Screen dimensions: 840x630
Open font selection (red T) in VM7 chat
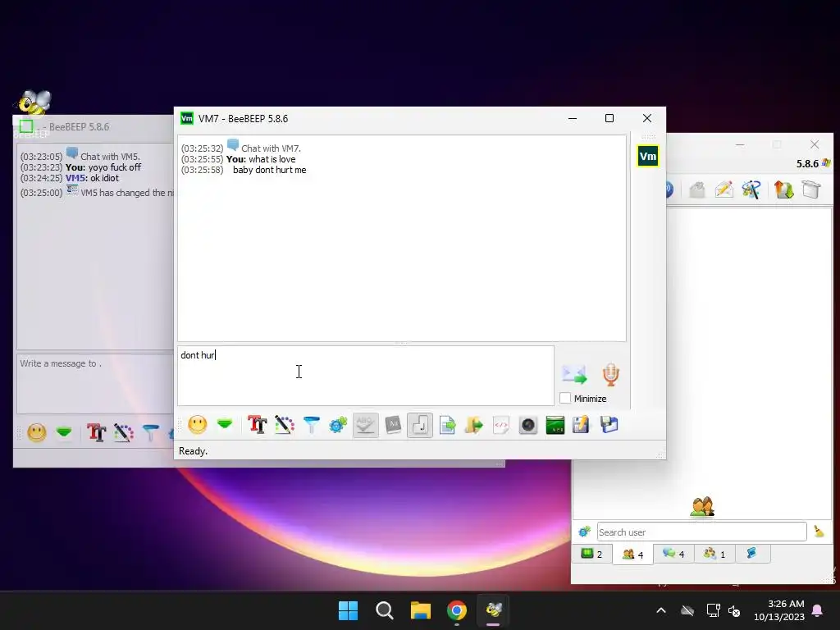click(x=257, y=425)
